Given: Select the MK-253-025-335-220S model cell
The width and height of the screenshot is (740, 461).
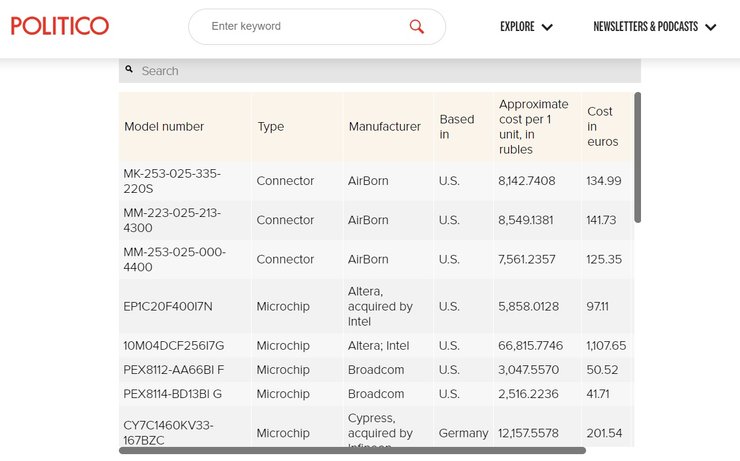Looking at the screenshot, I should click(171, 181).
